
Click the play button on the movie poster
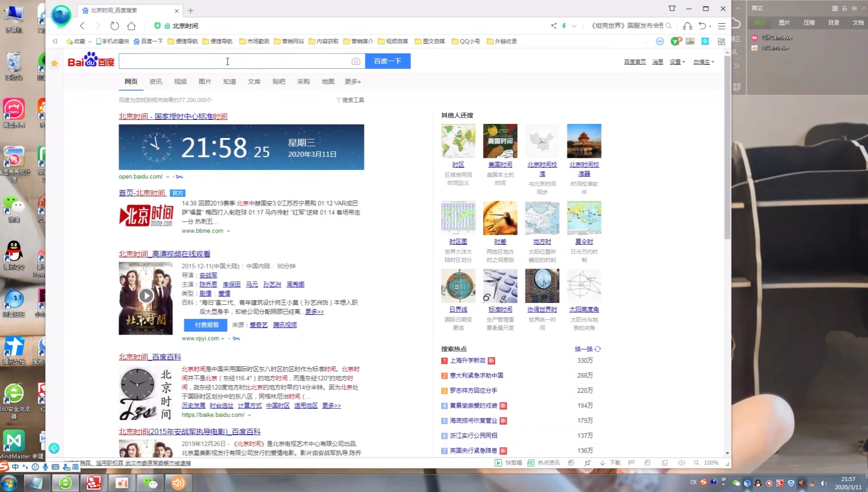146,296
